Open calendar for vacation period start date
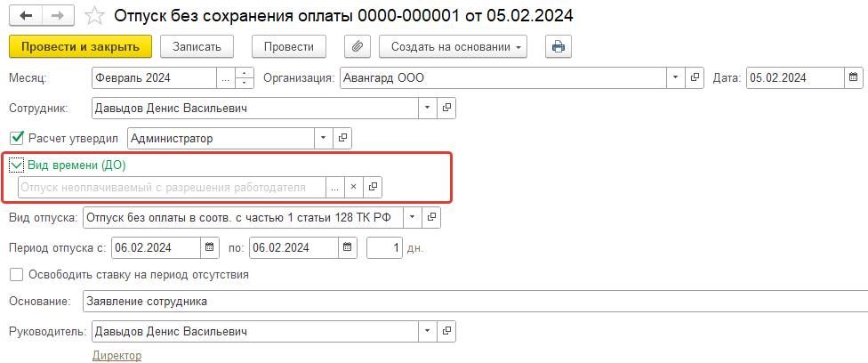The width and height of the screenshot is (868, 363). 209,247
